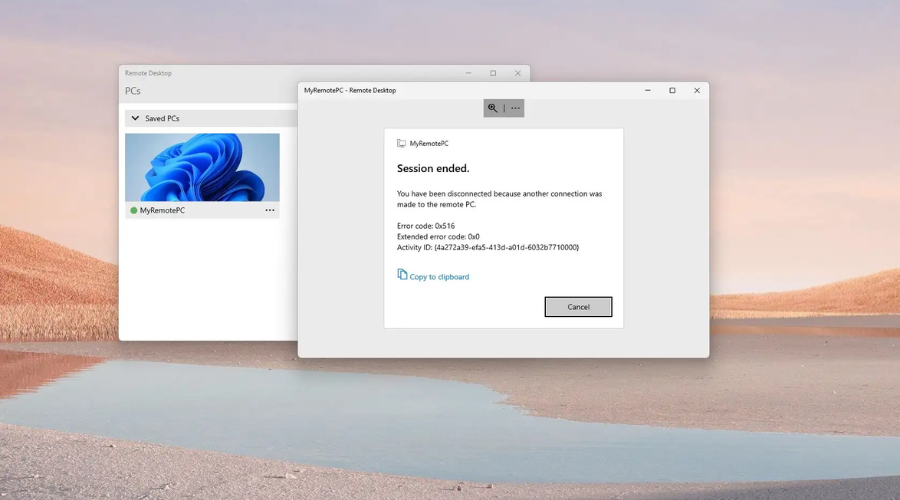Click the zoom magnifier icon in connection bar

tap(492, 108)
